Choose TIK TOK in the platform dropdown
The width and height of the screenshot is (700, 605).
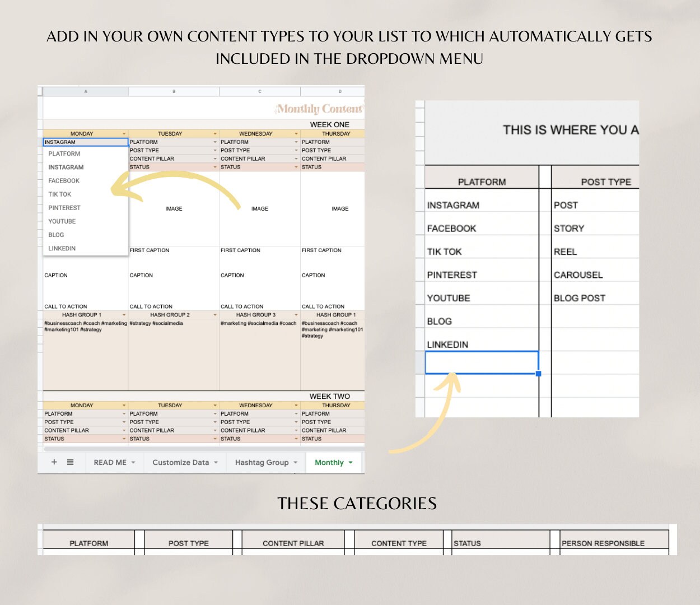[x=59, y=194]
